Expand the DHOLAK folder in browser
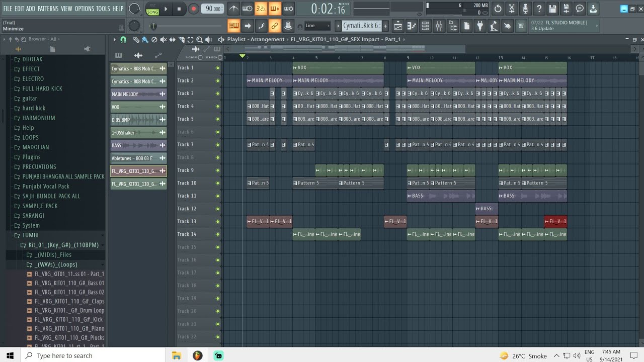Screen dimensions: 644x362 (32, 59)
